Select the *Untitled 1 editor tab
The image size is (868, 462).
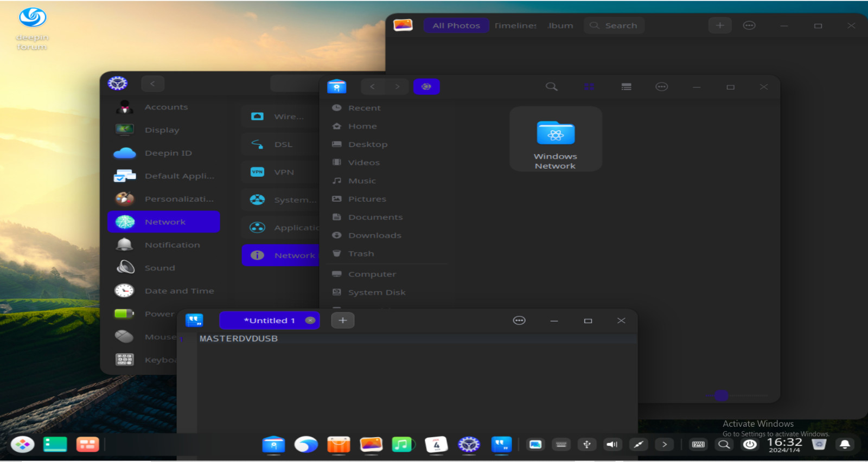(269, 320)
